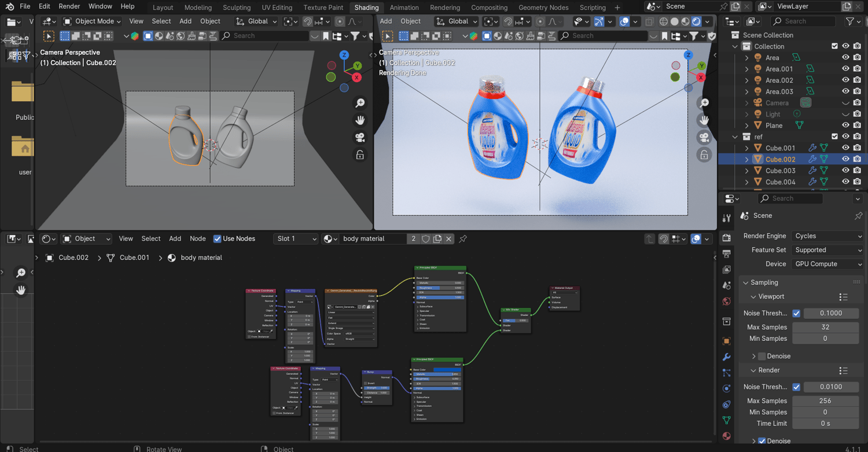868x452 pixels.
Task: Disable Cube.003 in renders camera icon
Action: click(x=857, y=171)
